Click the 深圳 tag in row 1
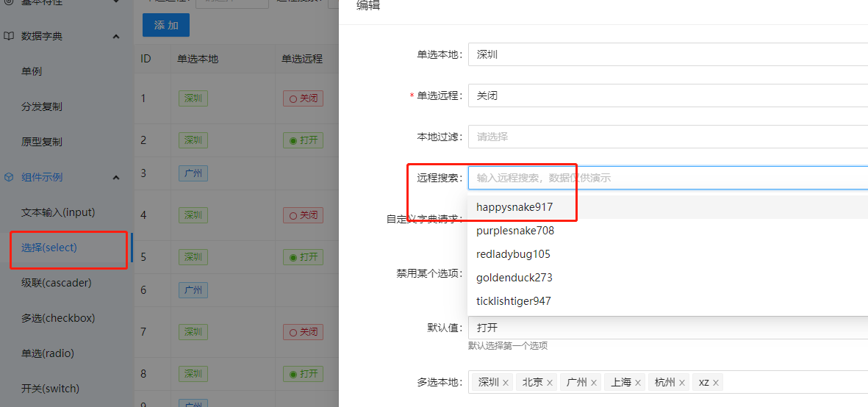 tap(193, 99)
